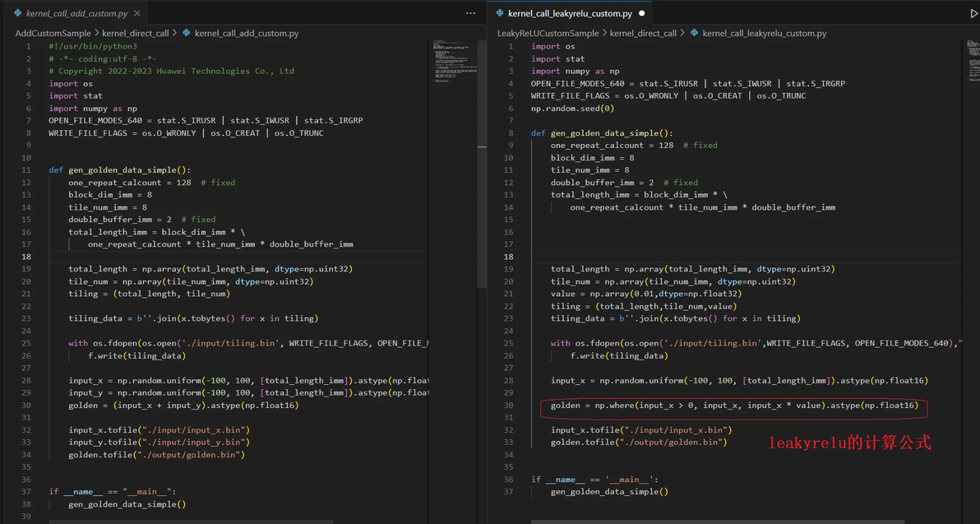Open the left kernel_direct_call breadcrumb
Screen dimensions: 980x524
click(136, 33)
